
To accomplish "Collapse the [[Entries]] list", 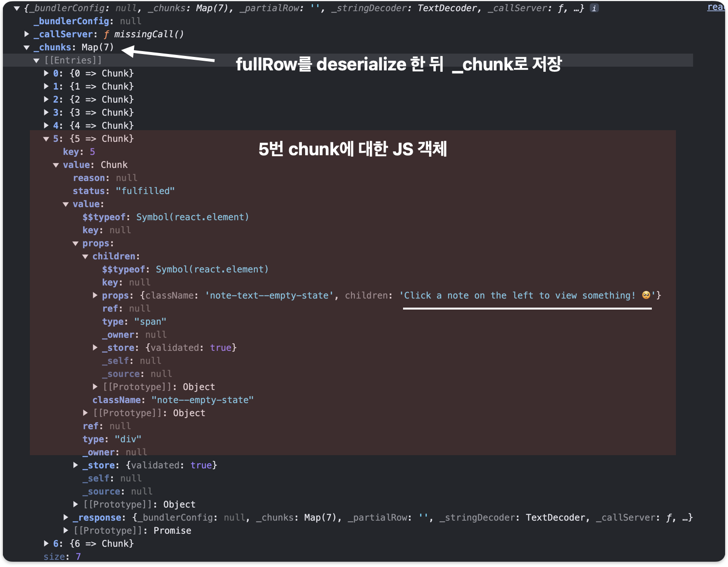I will (37, 60).
